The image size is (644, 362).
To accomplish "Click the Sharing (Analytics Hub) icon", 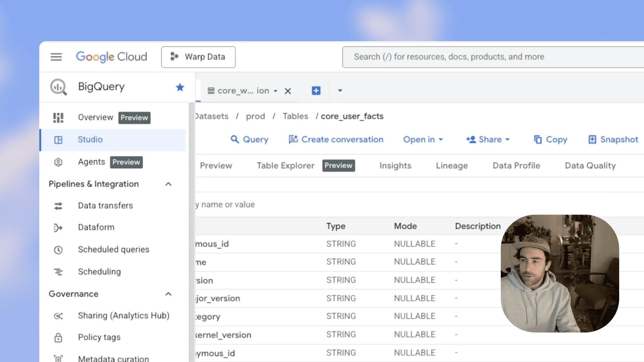I will [x=58, y=316].
